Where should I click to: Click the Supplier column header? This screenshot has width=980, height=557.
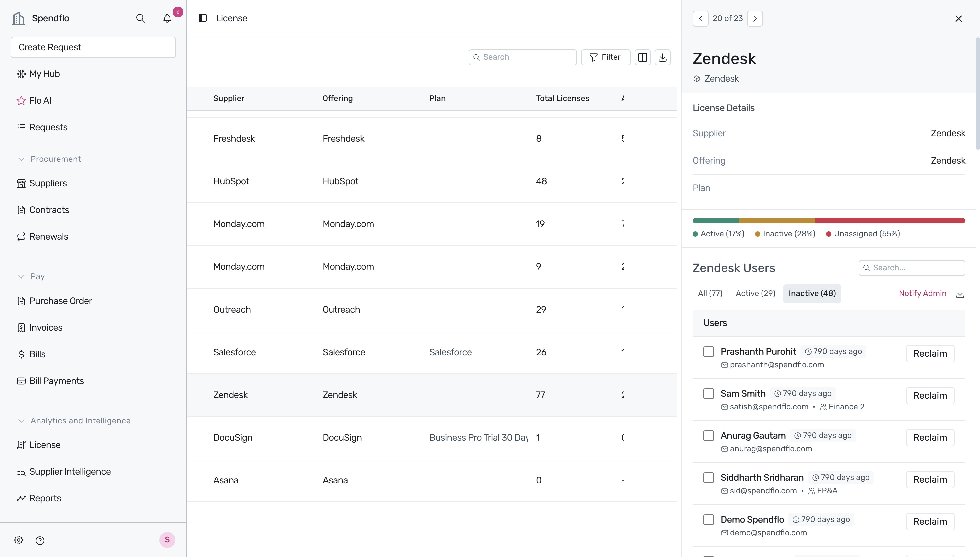[229, 99]
